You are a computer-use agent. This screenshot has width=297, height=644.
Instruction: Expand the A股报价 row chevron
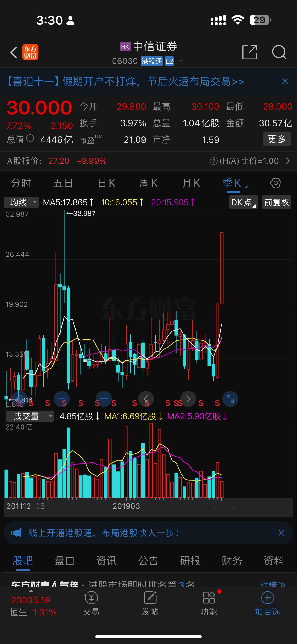[x=288, y=161]
